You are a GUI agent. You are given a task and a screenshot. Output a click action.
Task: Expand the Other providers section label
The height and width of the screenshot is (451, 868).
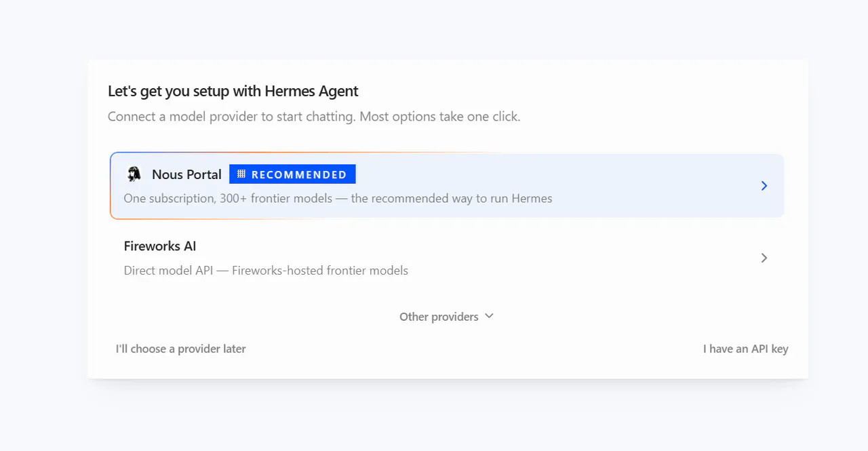(439, 317)
